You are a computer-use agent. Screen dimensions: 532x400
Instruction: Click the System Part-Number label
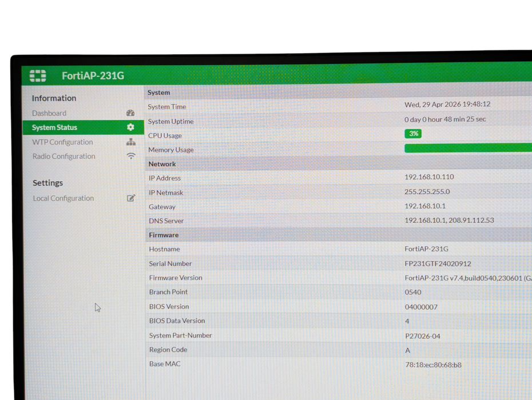pos(181,335)
